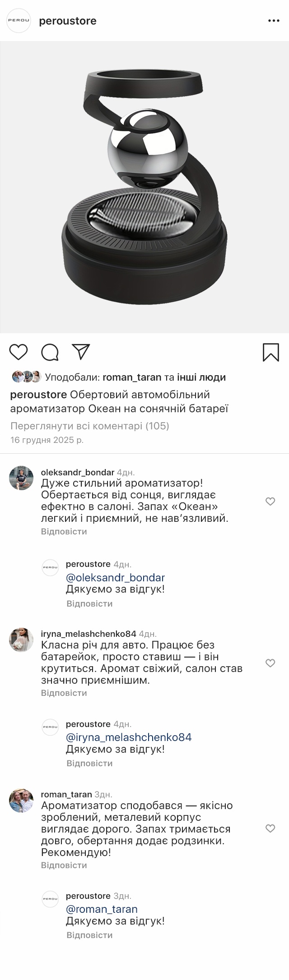Like the post with the heart icon

point(19,352)
